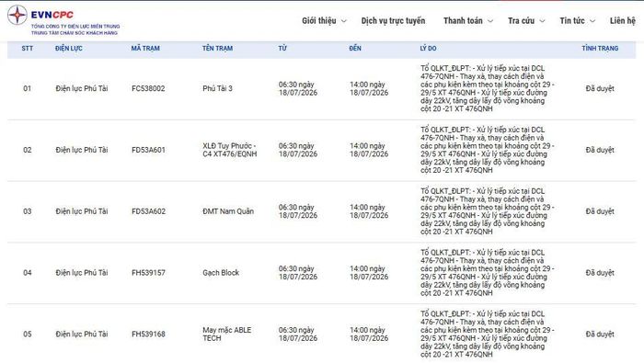
Task: Click Đã duyệt status for FD53A601 row
Action: tap(600, 150)
